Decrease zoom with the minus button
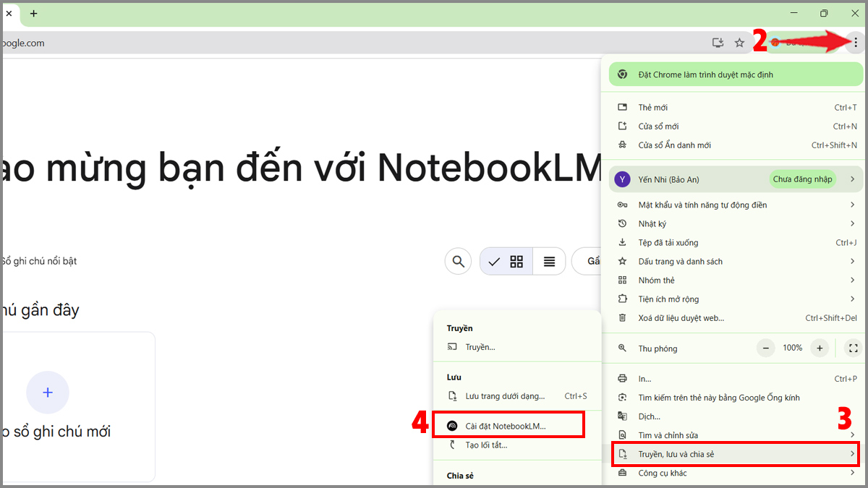This screenshot has width=868, height=488. (766, 348)
